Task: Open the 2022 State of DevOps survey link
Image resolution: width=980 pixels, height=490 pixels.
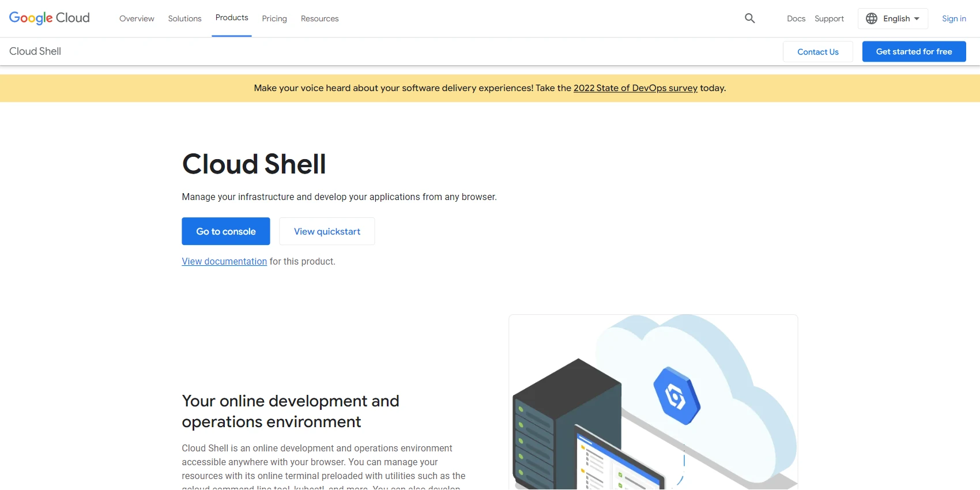Action: 635,88
